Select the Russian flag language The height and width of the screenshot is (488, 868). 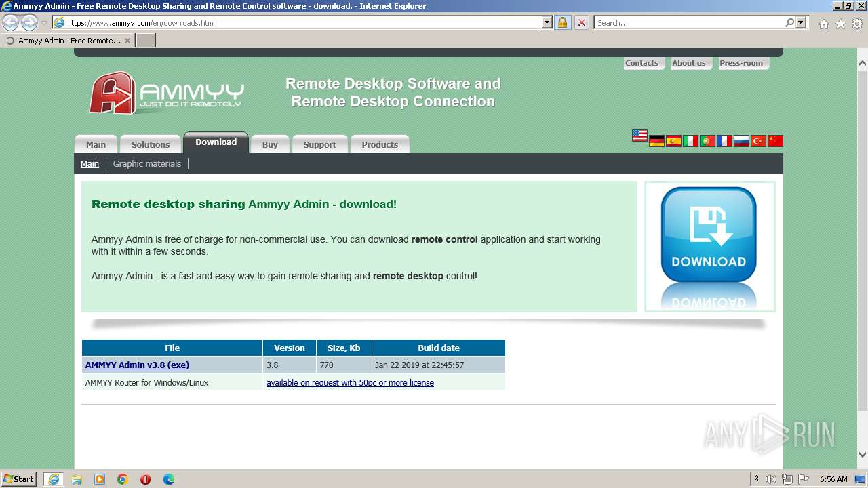click(741, 141)
